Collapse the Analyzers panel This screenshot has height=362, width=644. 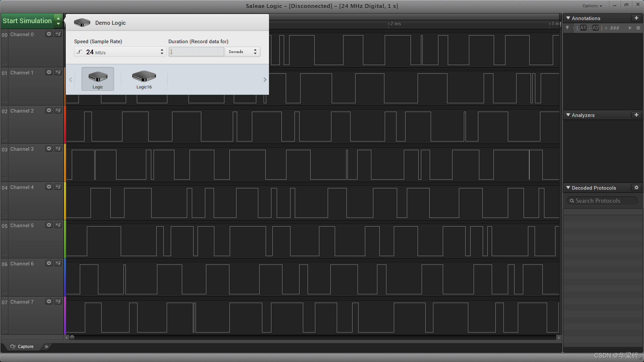tap(568, 115)
